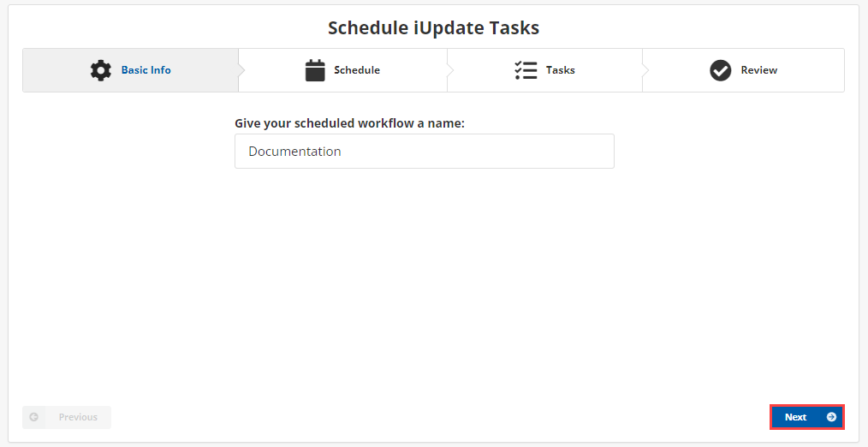Viewport: 868px width, 447px height.
Task: Click the checkmark circle icon on Review step
Action: 720,70
